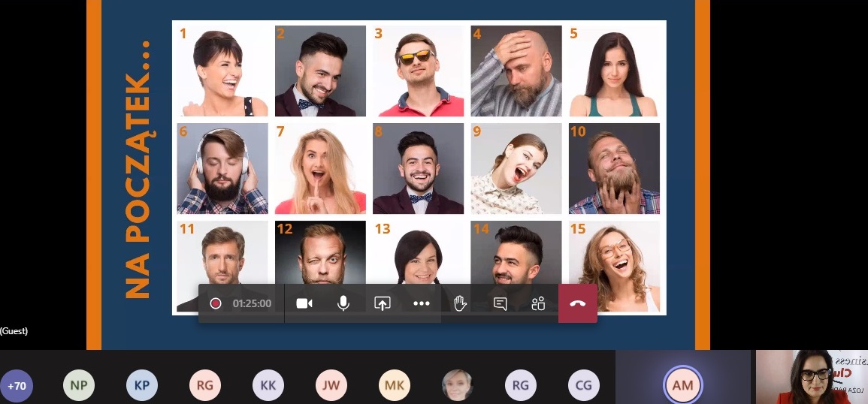Hang up the call
This screenshot has height=404, width=868.
click(x=577, y=303)
